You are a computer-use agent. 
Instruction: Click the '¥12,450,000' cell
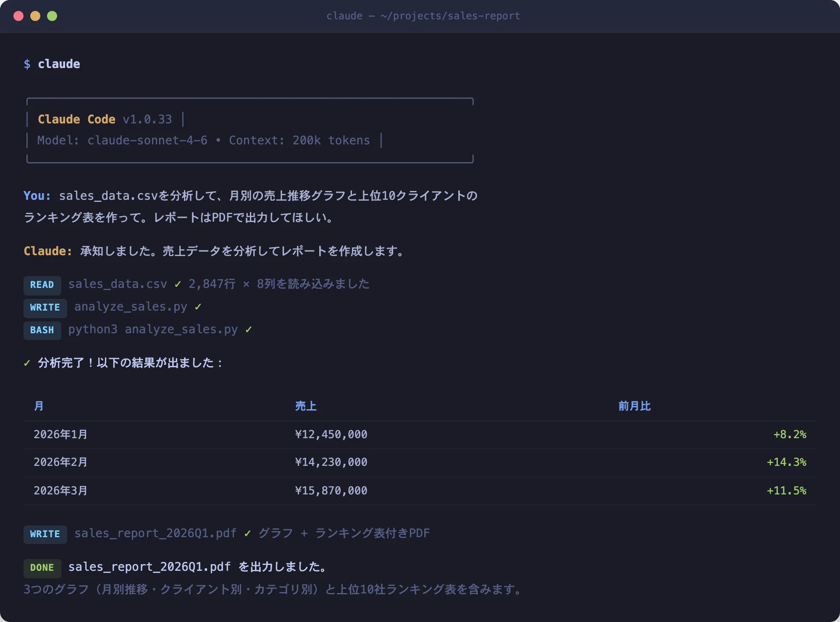[x=331, y=434]
